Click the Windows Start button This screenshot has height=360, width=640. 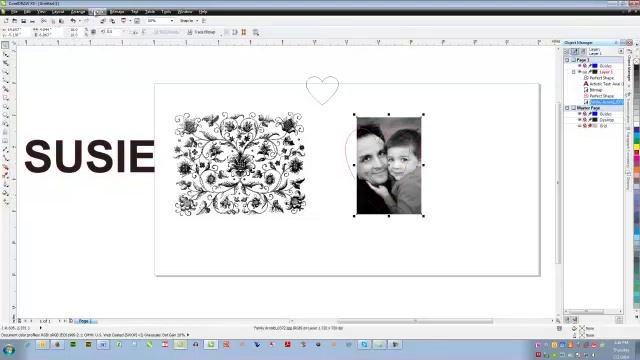(9, 350)
